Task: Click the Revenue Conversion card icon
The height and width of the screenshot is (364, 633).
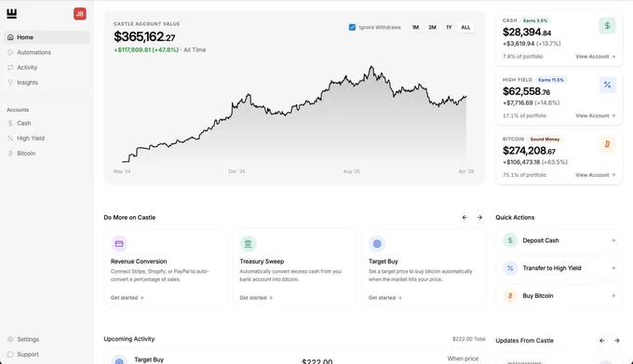Action: [119, 244]
